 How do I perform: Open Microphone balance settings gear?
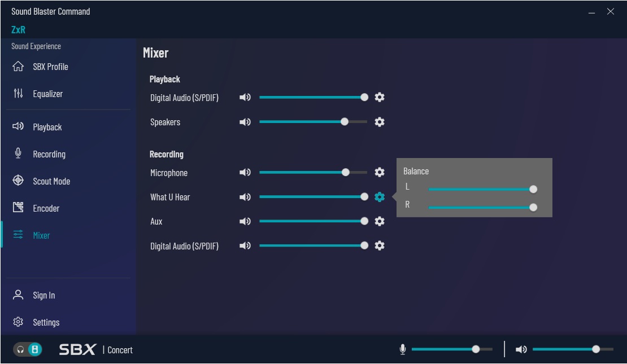[x=380, y=172]
